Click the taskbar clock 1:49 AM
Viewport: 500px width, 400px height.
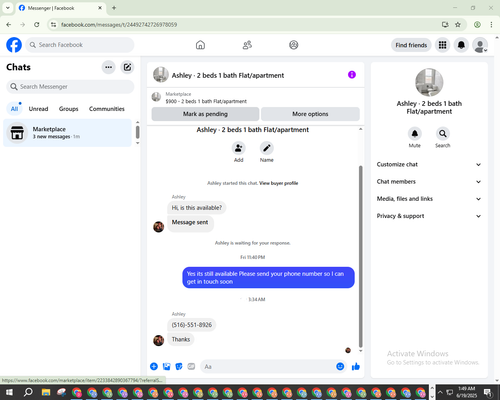coord(466,392)
